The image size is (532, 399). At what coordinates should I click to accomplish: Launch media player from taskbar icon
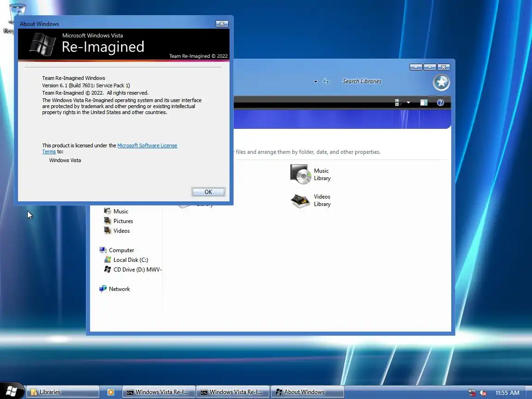pos(111,392)
